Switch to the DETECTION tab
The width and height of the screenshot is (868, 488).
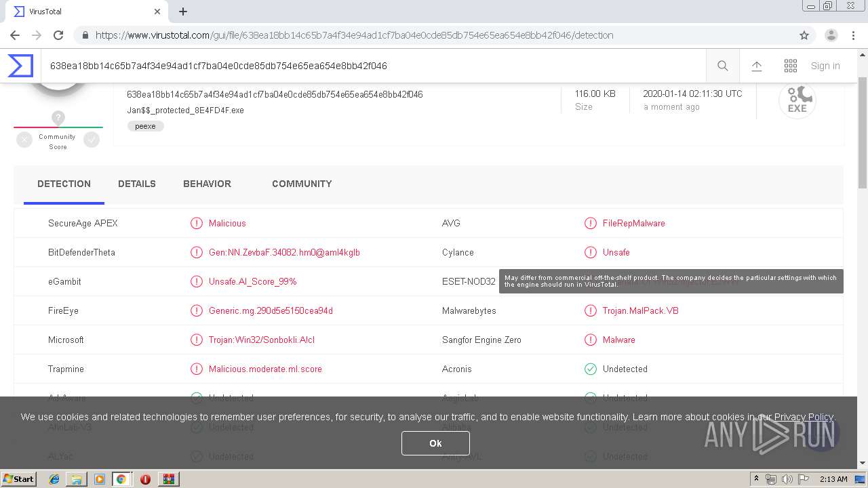point(64,184)
